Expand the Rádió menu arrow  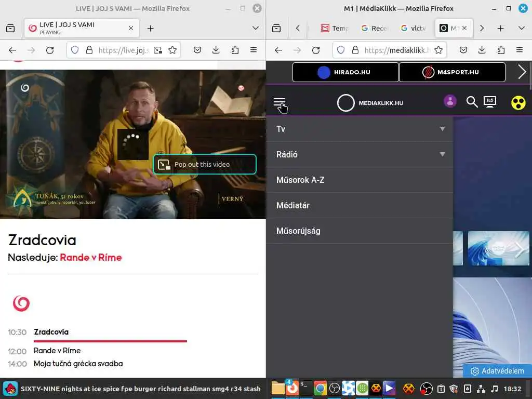[442, 154]
